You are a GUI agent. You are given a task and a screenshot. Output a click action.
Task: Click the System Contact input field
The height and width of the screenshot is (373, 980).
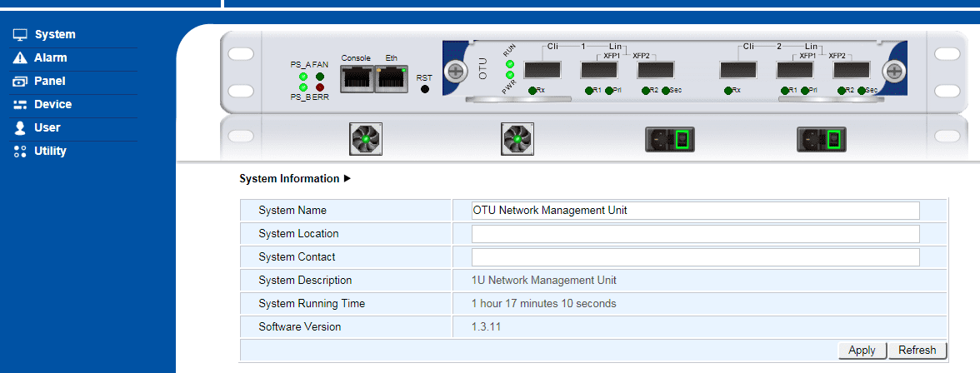695,257
